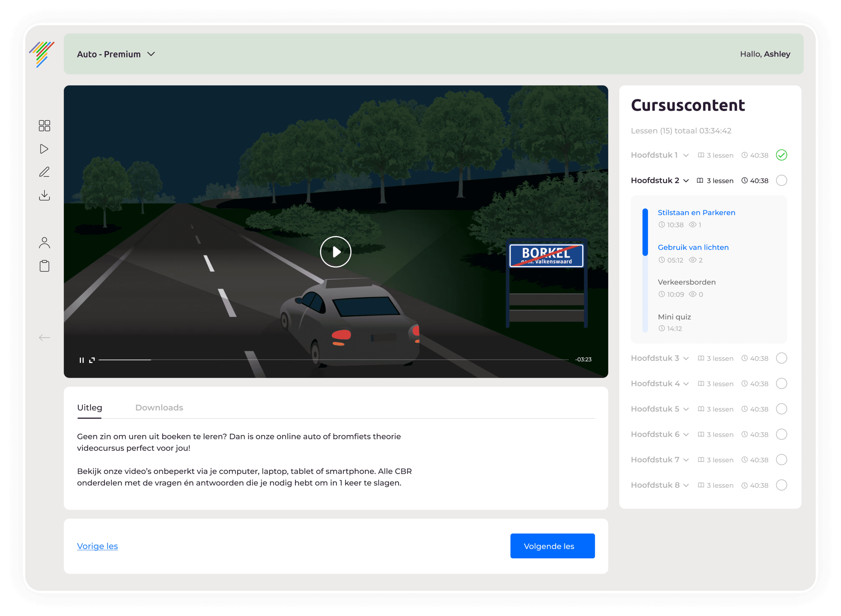This screenshot has width=841, height=616.
Task: Open lesson Gebruik van lichten
Action: pos(693,247)
